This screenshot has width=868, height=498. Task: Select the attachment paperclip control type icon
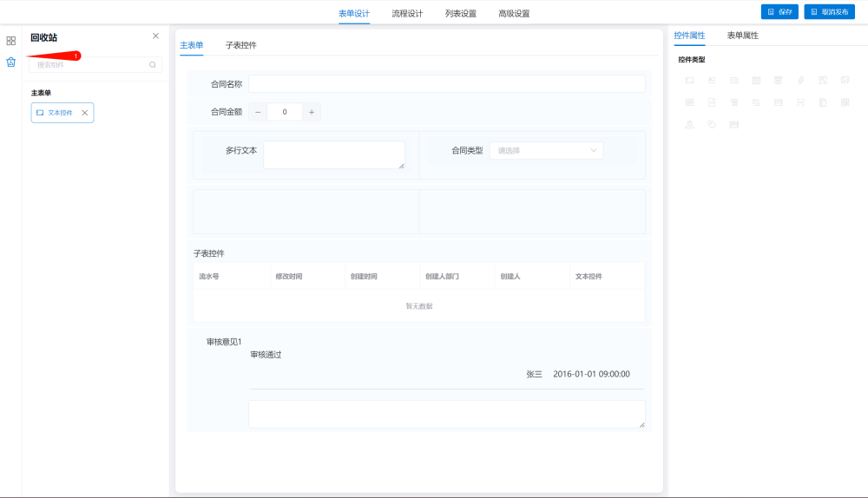[x=800, y=80]
